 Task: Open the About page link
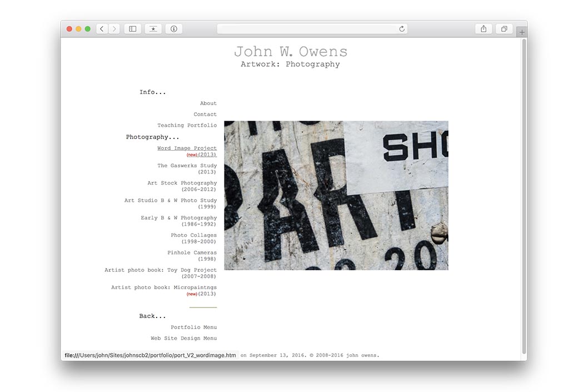pos(208,103)
